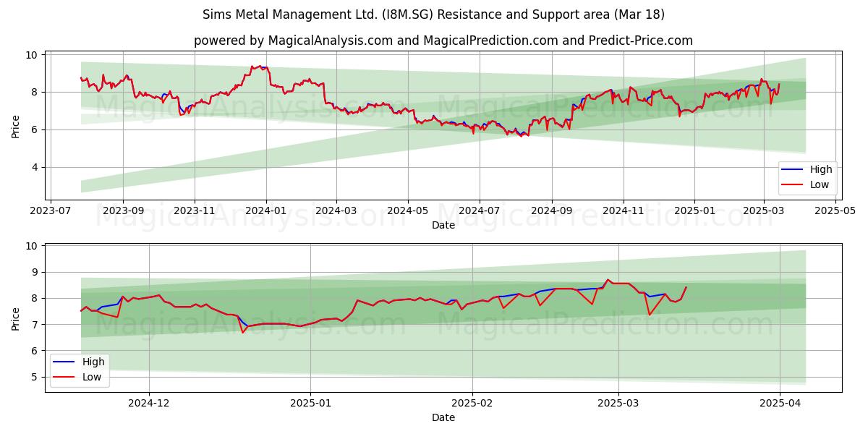Click the '2024-12' tick label in bottom chart
Image resolution: width=868 pixels, height=434 pixels.
[x=149, y=404]
